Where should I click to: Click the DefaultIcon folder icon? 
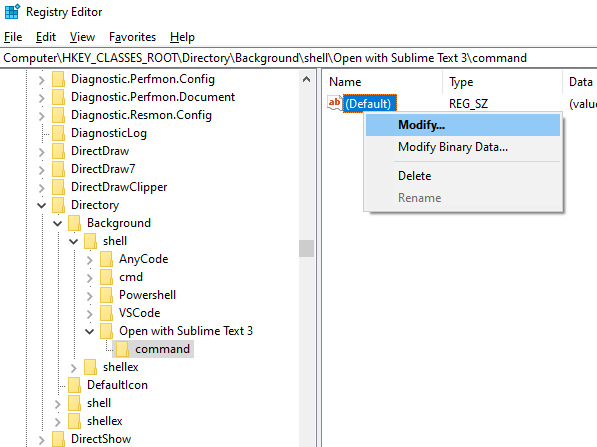pos(74,385)
